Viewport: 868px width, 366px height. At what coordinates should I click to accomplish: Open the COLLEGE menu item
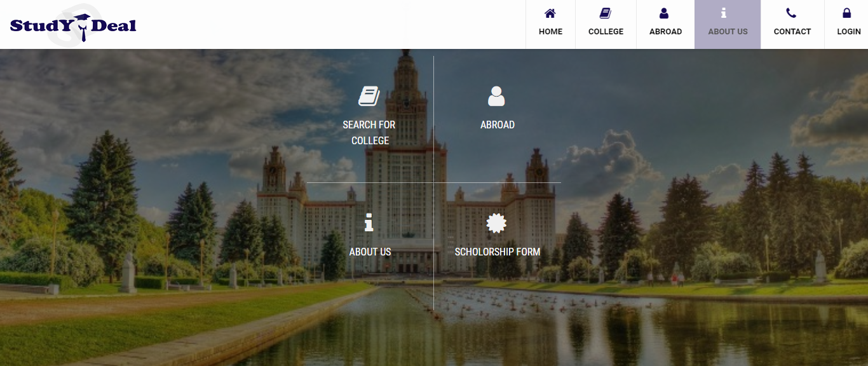point(606,31)
